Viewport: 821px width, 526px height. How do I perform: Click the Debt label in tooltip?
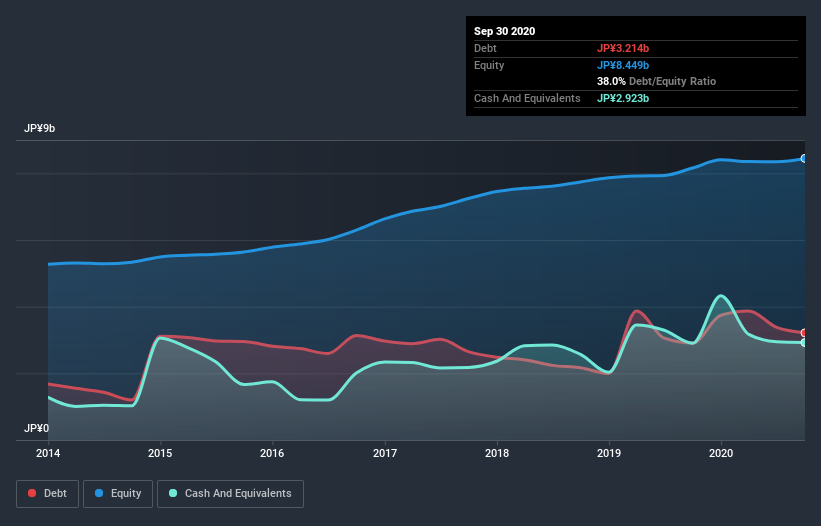[x=485, y=48]
